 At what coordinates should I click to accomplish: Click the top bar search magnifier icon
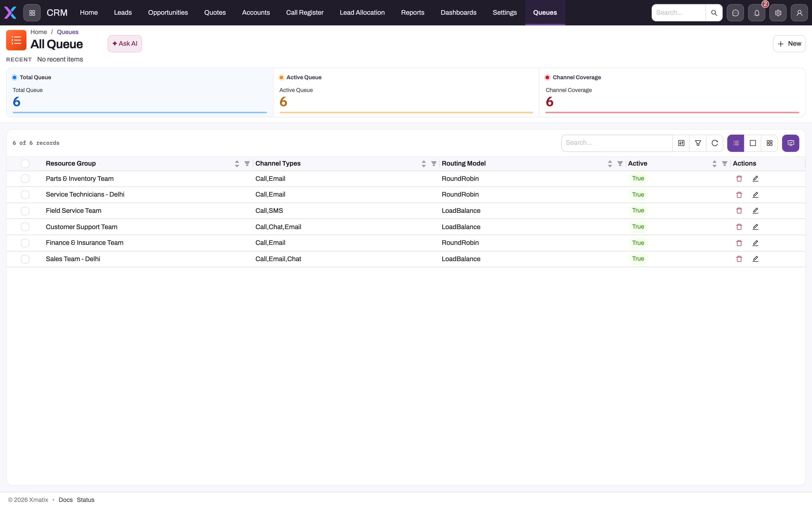[714, 13]
